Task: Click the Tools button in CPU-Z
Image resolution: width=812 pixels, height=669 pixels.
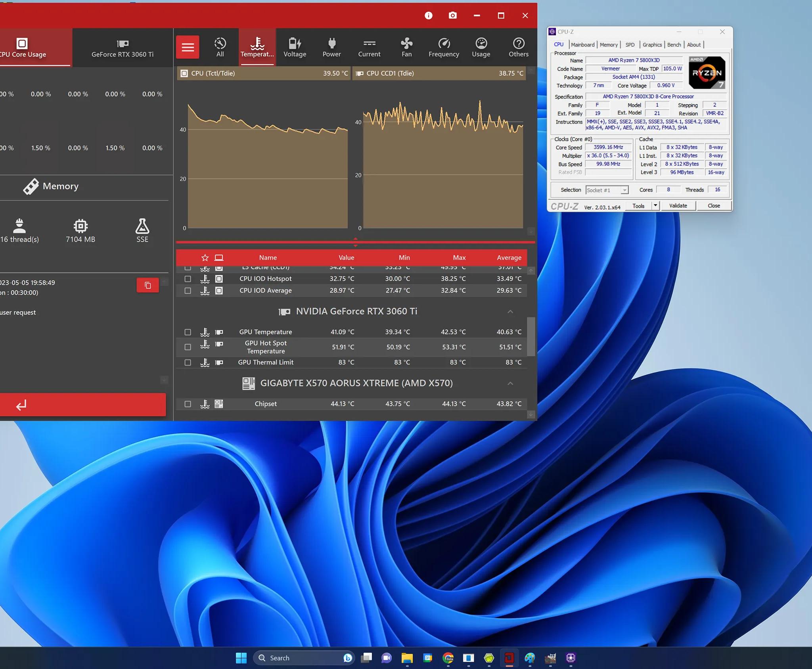Action: tap(638, 206)
